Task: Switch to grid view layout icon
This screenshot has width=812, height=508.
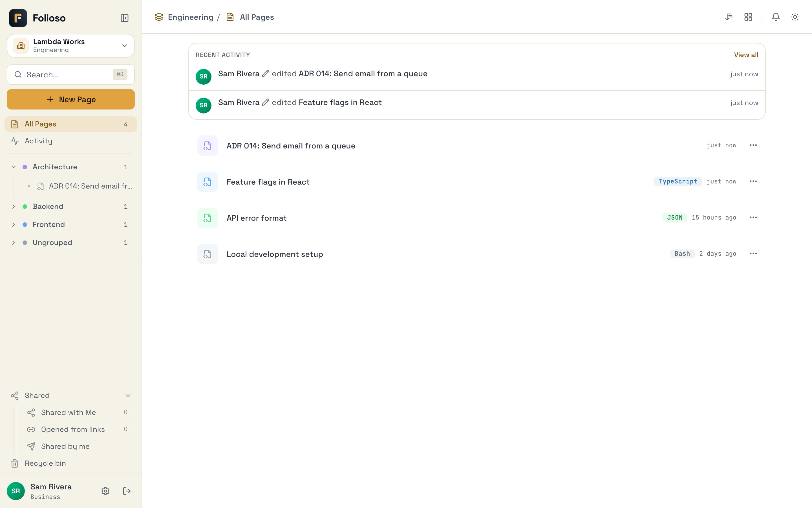Action: coord(748,17)
